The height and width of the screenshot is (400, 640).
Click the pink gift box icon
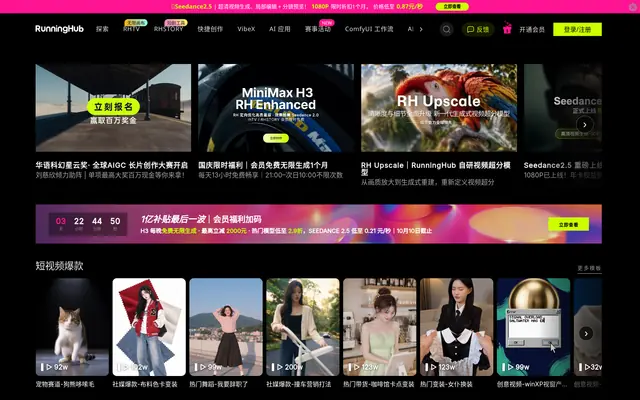(x=507, y=28)
